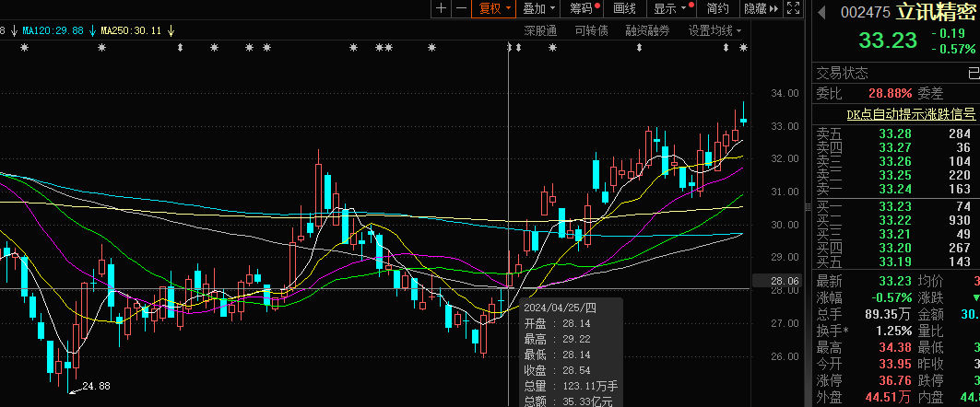
Task: Click the MA250 yellow arrow indicator
Action: point(171,30)
